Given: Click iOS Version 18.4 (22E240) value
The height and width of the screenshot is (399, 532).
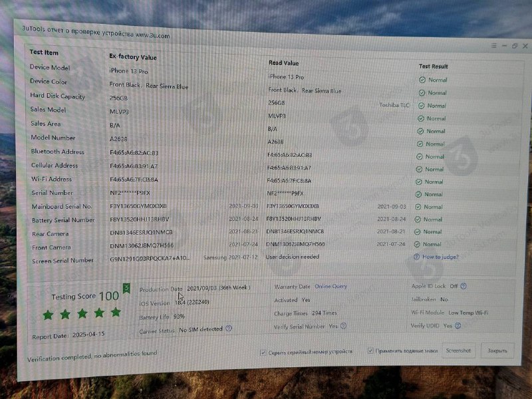Looking at the screenshot, I should (x=192, y=302).
